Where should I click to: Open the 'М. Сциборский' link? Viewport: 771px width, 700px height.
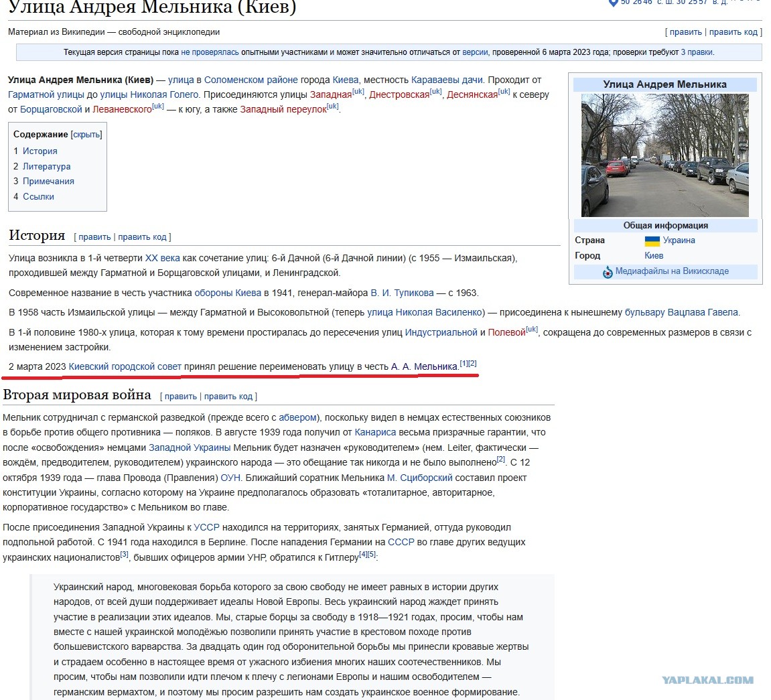[419, 478]
